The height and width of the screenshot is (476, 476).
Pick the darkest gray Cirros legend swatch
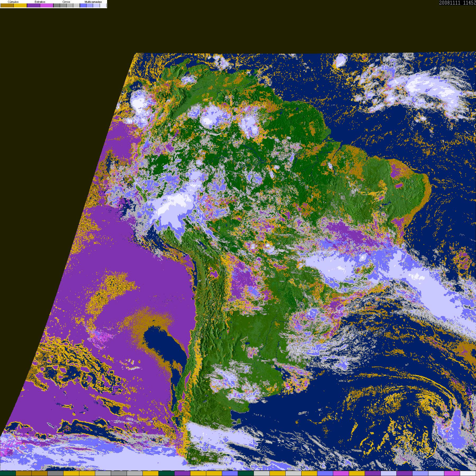(57, 5)
